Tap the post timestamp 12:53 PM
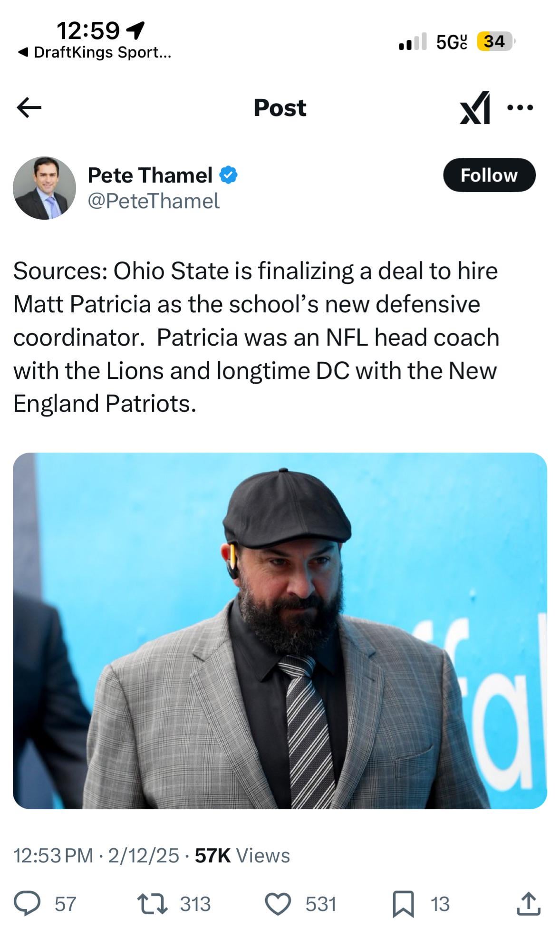The width and height of the screenshot is (560, 938). point(53,855)
